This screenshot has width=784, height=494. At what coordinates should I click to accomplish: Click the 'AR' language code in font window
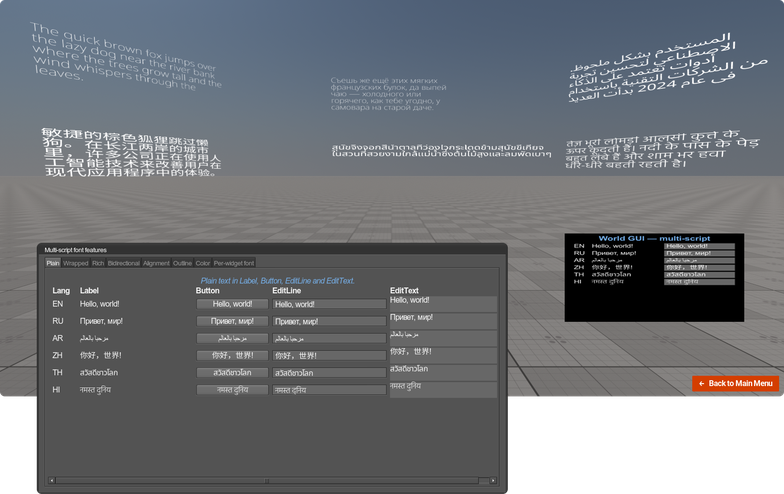click(x=58, y=338)
